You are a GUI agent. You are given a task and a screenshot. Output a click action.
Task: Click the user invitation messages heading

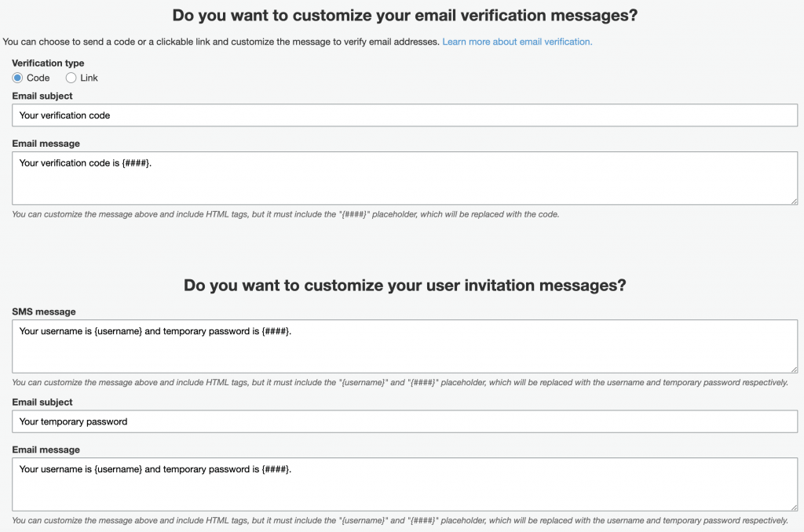point(404,285)
